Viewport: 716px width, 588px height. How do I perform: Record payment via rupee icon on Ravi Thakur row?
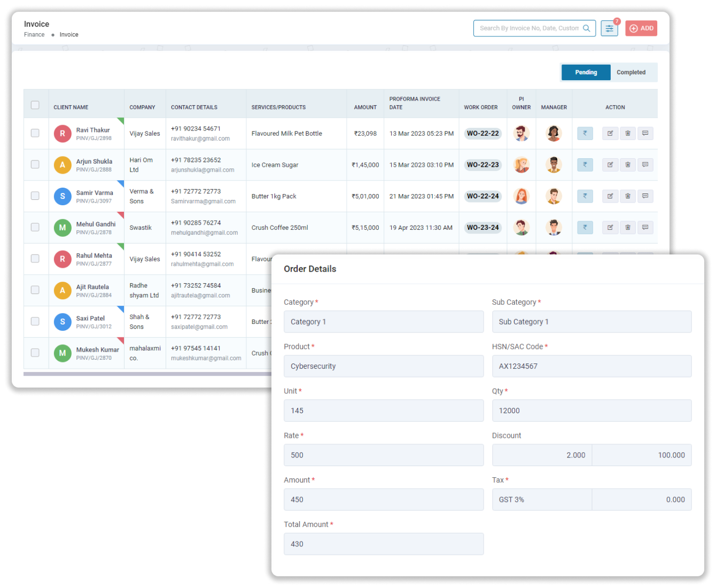585,133
